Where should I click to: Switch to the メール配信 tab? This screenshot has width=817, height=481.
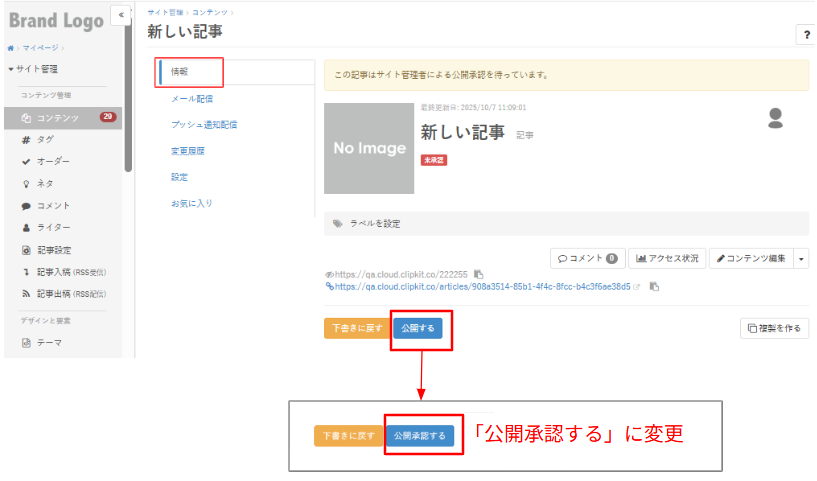(191, 98)
